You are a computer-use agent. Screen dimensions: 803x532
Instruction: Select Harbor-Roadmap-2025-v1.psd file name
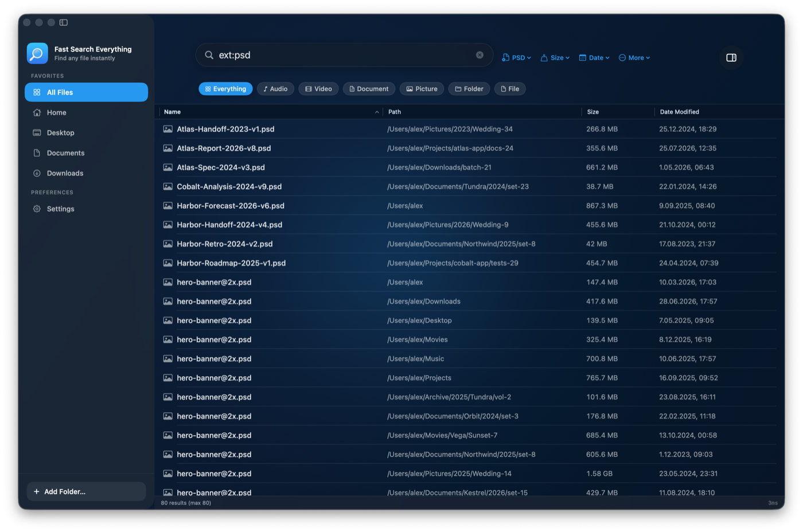(x=231, y=263)
